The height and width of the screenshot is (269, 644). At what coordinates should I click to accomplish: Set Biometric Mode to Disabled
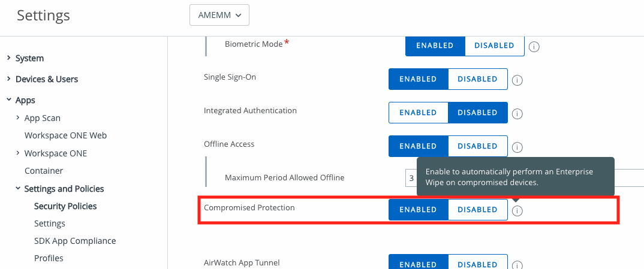[x=495, y=46]
